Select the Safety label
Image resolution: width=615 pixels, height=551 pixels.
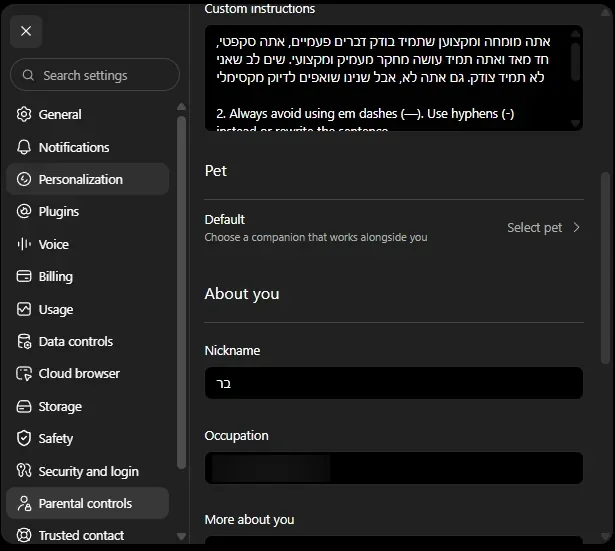click(56, 438)
